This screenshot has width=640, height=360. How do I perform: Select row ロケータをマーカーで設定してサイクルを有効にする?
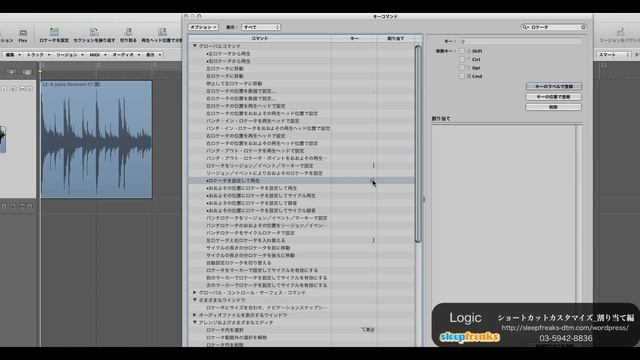click(x=301, y=270)
